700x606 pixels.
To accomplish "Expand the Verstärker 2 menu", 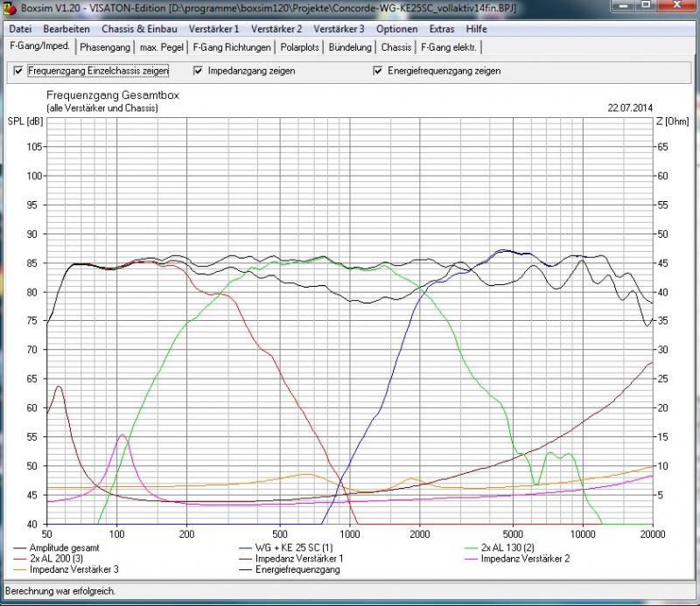I will pos(276,29).
